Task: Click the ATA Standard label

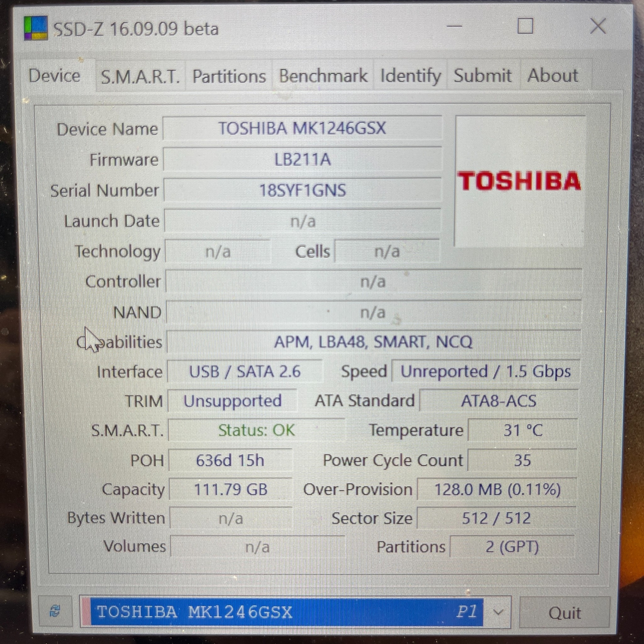Action: click(x=365, y=401)
